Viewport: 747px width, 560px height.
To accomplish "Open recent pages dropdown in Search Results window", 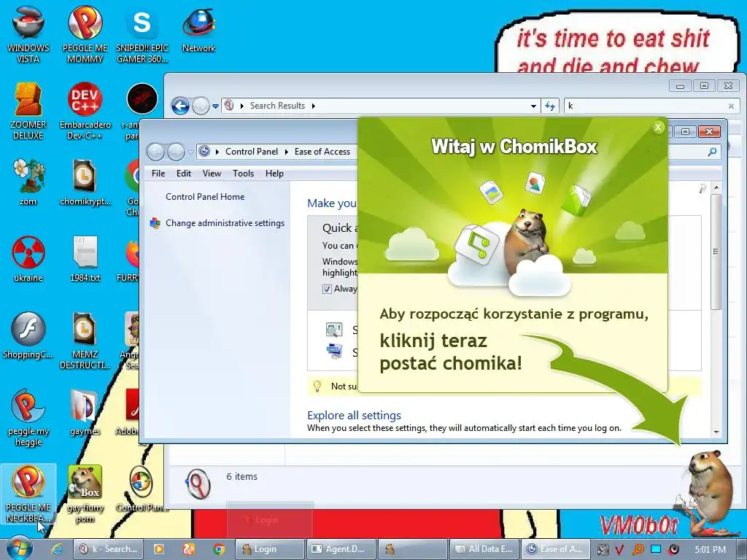I will pos(215,106).
